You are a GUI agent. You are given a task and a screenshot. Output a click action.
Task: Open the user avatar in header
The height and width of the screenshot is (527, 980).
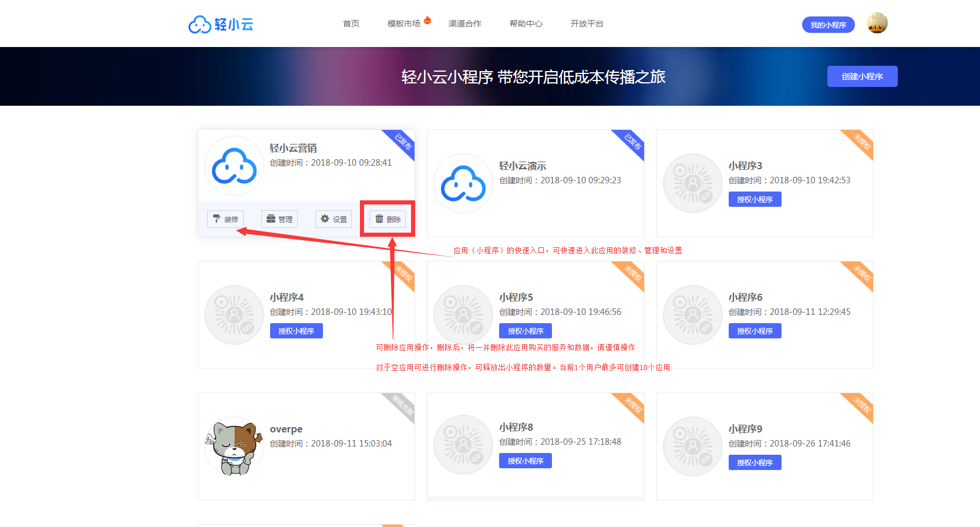(877, 24)
